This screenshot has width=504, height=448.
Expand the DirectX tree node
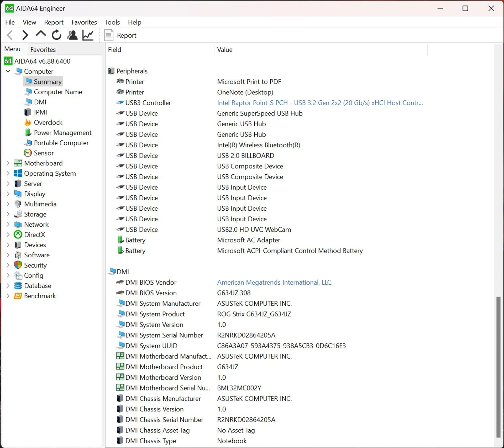(x=8, y=235)
